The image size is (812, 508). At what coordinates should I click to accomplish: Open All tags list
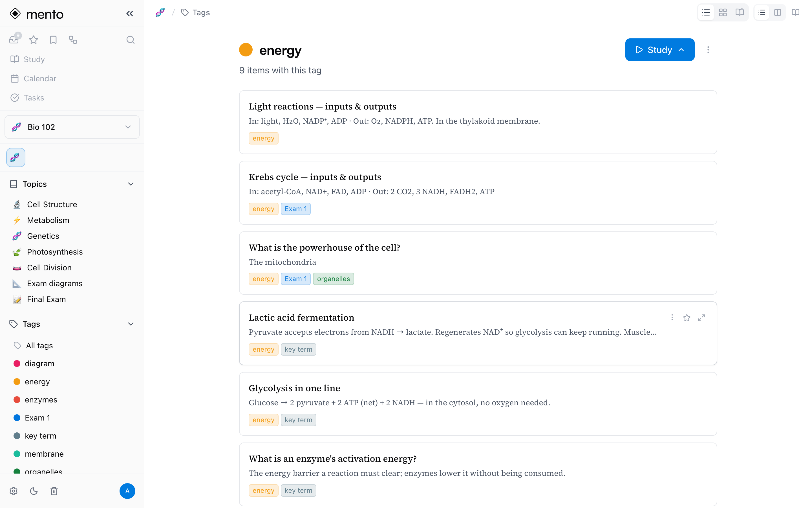pyautogui.click(x=39, y=345)
